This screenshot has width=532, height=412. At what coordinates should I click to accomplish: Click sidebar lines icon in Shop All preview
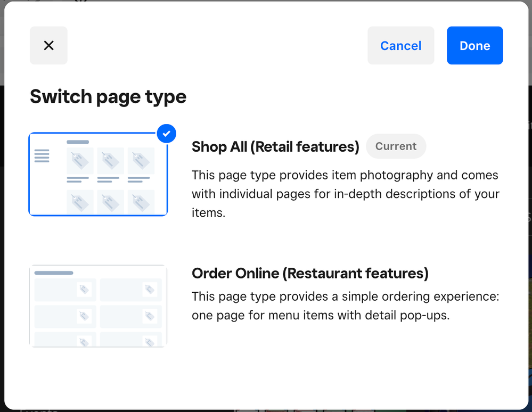42,156
